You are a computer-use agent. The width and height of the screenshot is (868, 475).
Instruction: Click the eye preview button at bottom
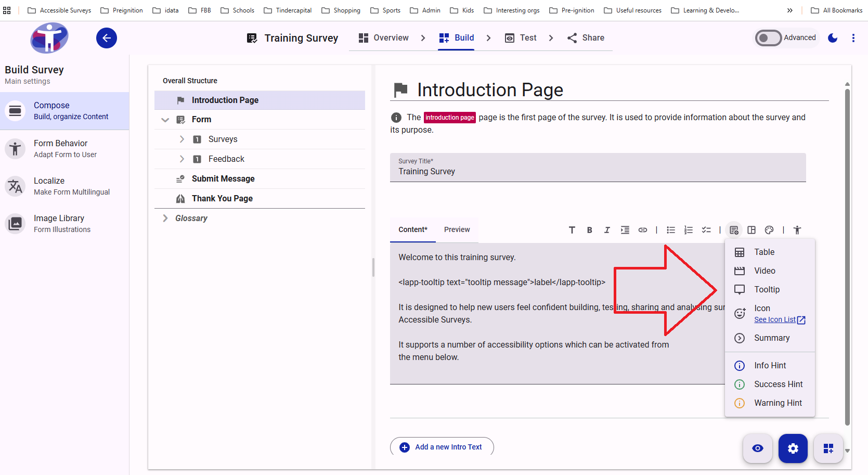coord(758,448)
